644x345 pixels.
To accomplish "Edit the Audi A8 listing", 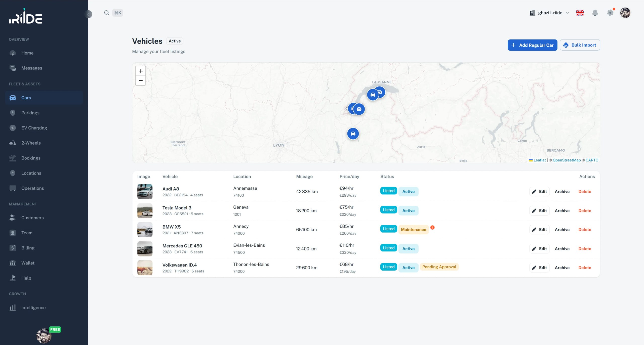I will tap(539, 192).
